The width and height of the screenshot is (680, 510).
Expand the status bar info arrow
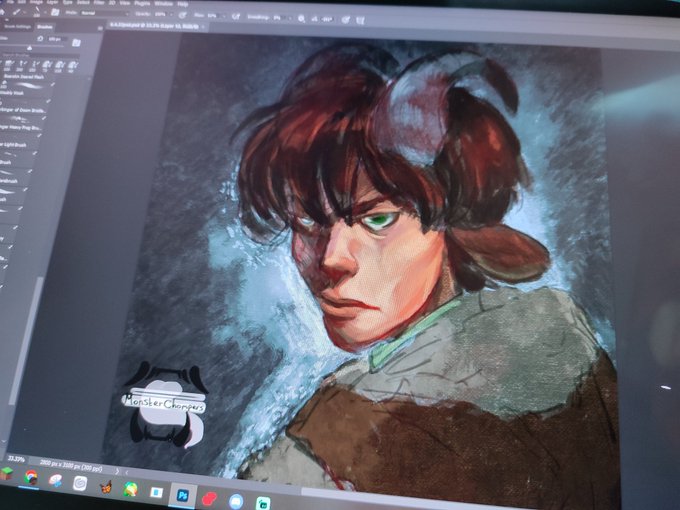[117, 471]
